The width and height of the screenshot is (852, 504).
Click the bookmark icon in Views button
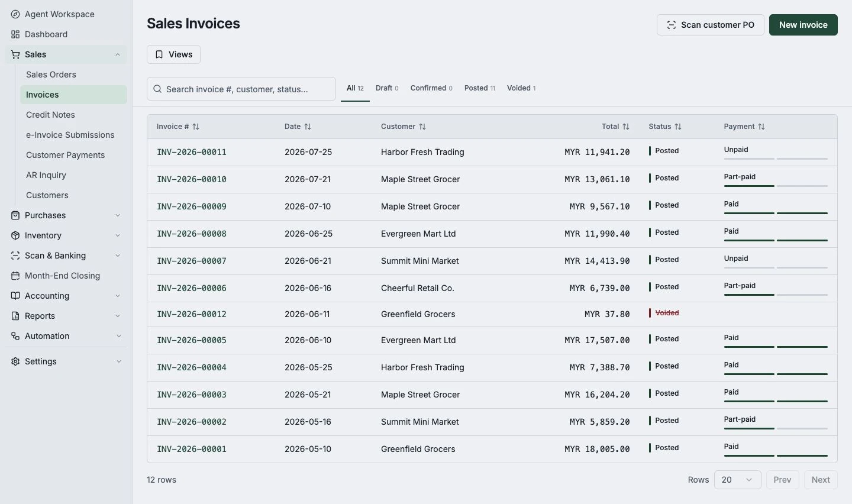(159, 54)
